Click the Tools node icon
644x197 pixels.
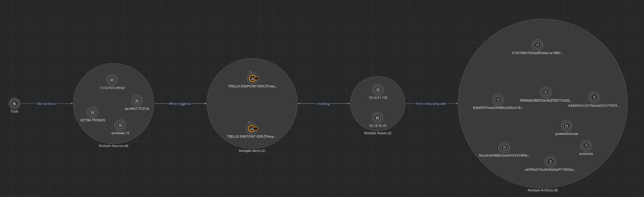point(14,103)
